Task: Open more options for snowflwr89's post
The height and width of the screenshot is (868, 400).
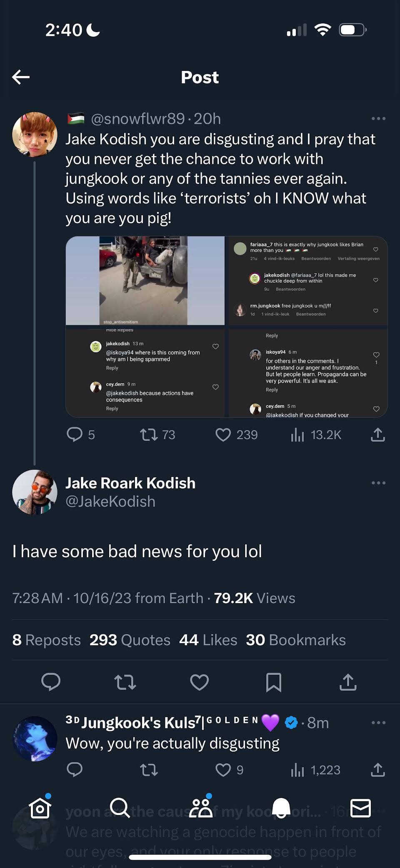Action: pos(378,118)
